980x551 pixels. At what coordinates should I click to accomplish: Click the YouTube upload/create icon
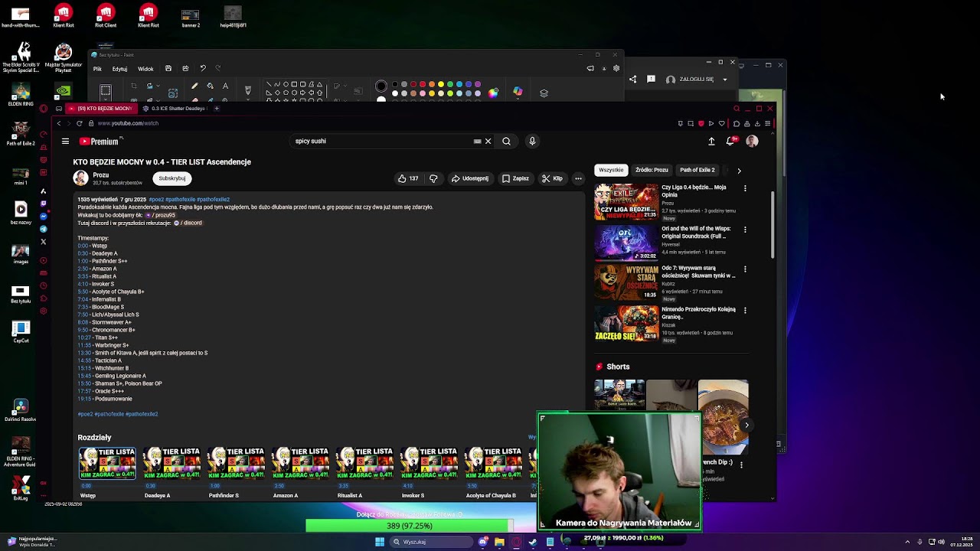click(711, 141)
